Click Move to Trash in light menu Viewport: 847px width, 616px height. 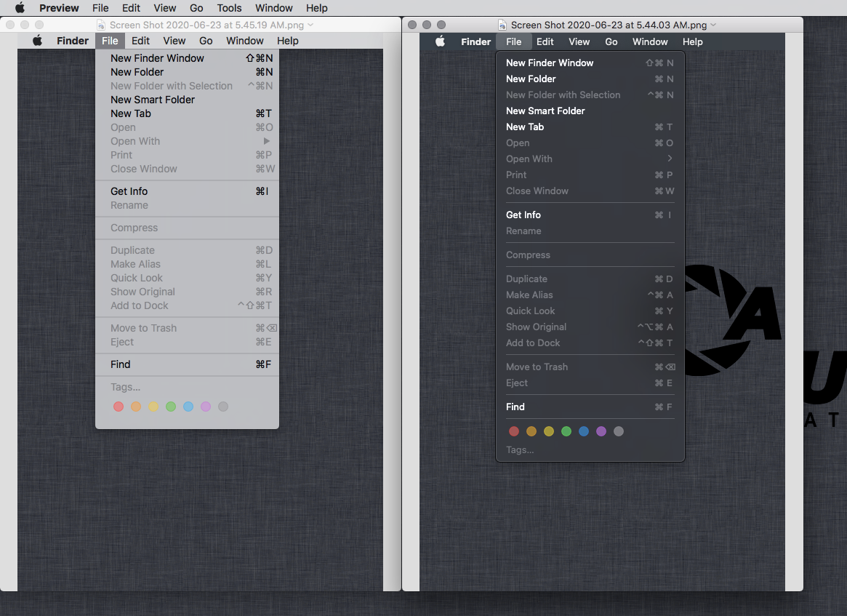[187, 328]
